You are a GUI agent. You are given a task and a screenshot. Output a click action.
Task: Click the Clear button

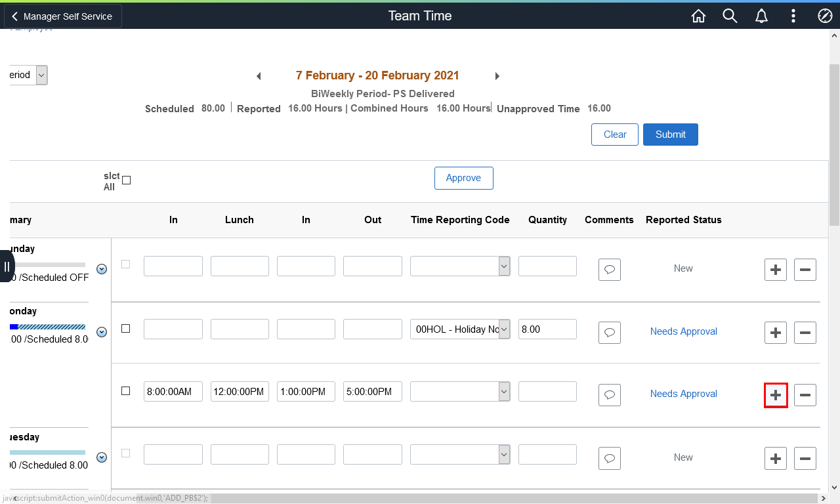(x=615, y=135)
